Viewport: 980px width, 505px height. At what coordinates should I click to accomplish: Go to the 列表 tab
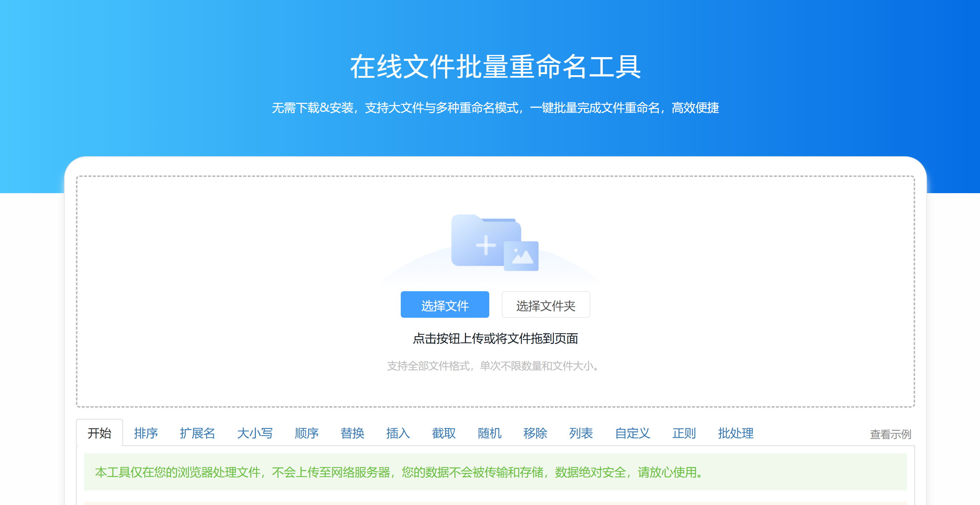point(581,433)
